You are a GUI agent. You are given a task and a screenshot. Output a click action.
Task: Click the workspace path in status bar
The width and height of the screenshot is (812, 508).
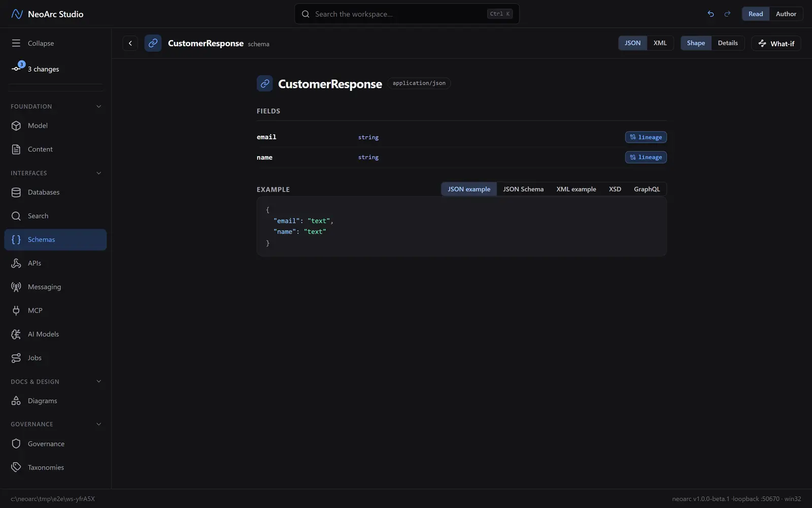pyautogui.click(x=53, y=499)
